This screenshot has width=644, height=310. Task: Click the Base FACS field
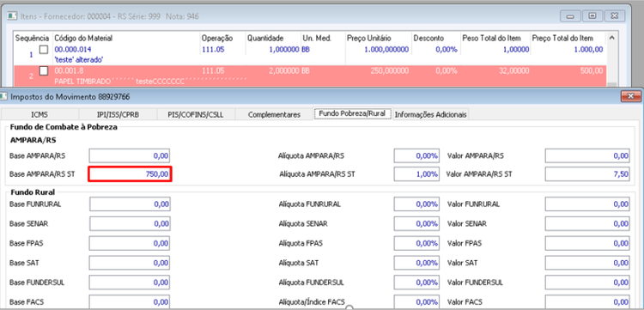[x=130, y=302]
